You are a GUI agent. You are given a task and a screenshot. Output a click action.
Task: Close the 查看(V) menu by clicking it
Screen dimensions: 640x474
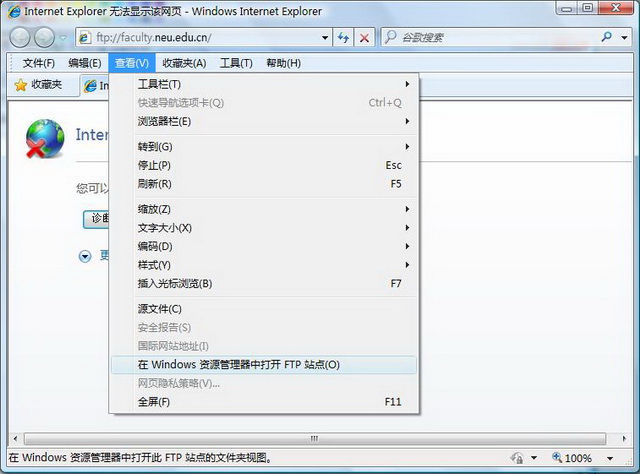(131, 63)
